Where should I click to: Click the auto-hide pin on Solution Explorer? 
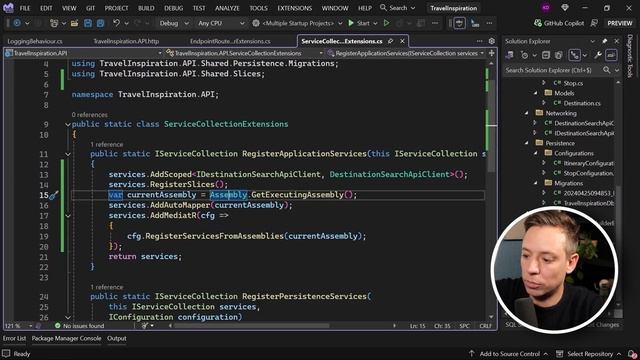click(605, 41)
